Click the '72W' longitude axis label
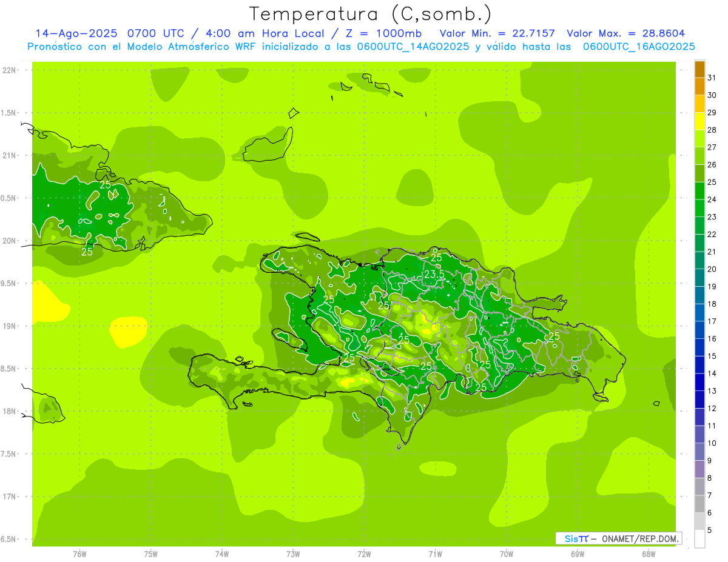 click(x=365, y=554)
